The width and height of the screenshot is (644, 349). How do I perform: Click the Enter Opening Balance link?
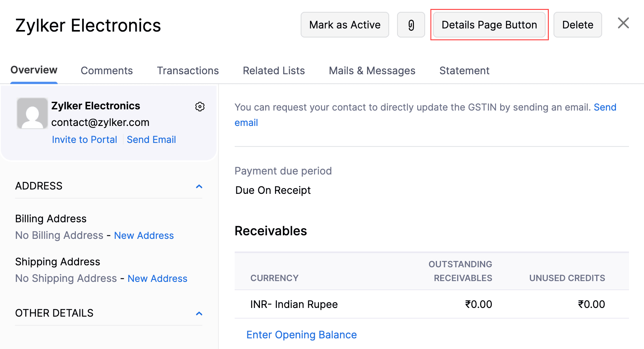pyautogui.click(x=301, y=335)
